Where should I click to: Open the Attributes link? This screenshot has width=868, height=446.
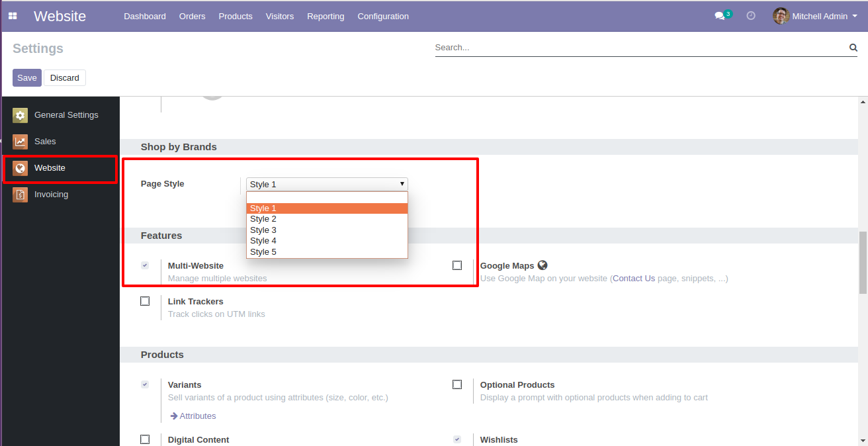pos(198,416)
